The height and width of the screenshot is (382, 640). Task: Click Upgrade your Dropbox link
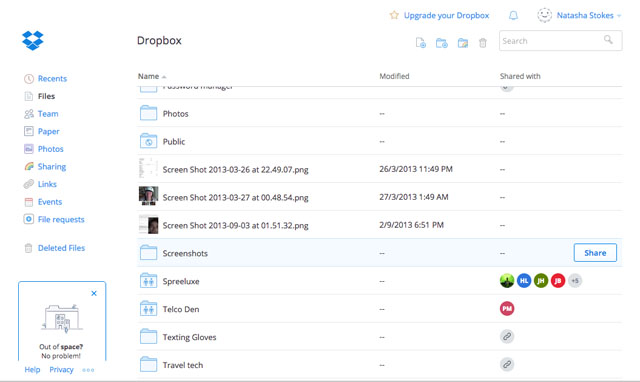446,16
